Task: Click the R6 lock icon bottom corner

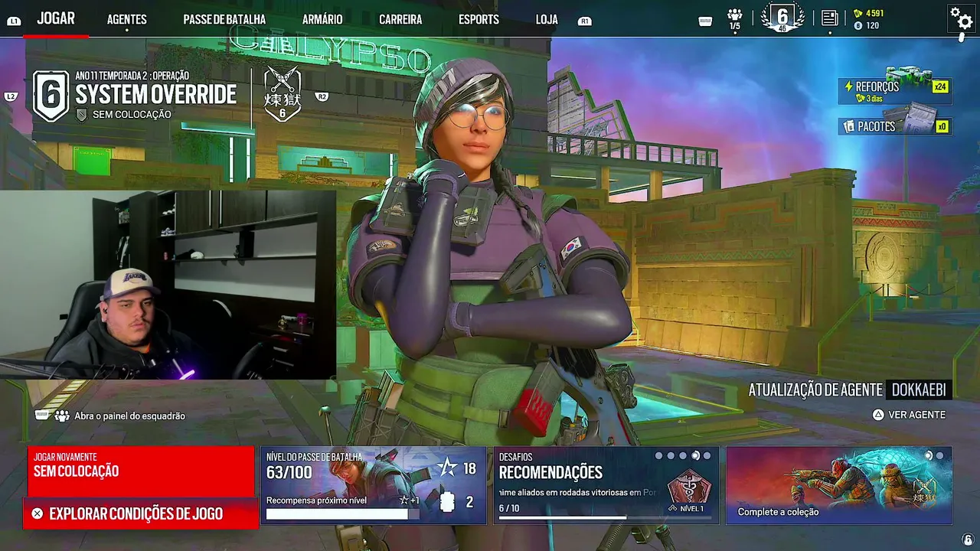Action: (968, 540)
